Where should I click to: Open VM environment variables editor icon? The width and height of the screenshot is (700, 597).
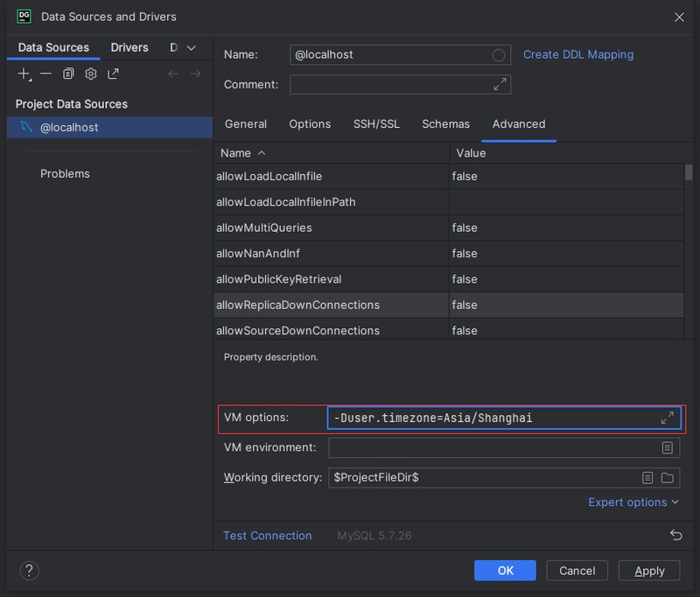click(x=668, y=447)
